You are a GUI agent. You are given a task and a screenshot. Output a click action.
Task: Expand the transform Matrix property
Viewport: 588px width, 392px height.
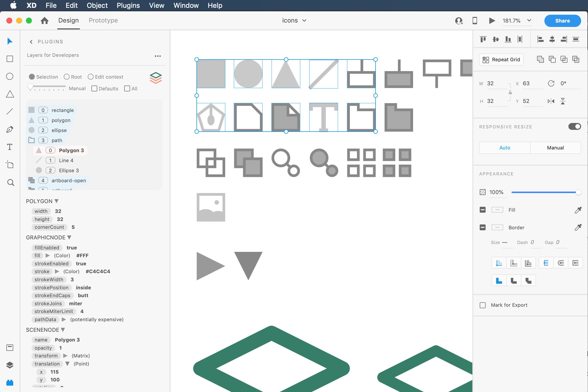point(65,356)
